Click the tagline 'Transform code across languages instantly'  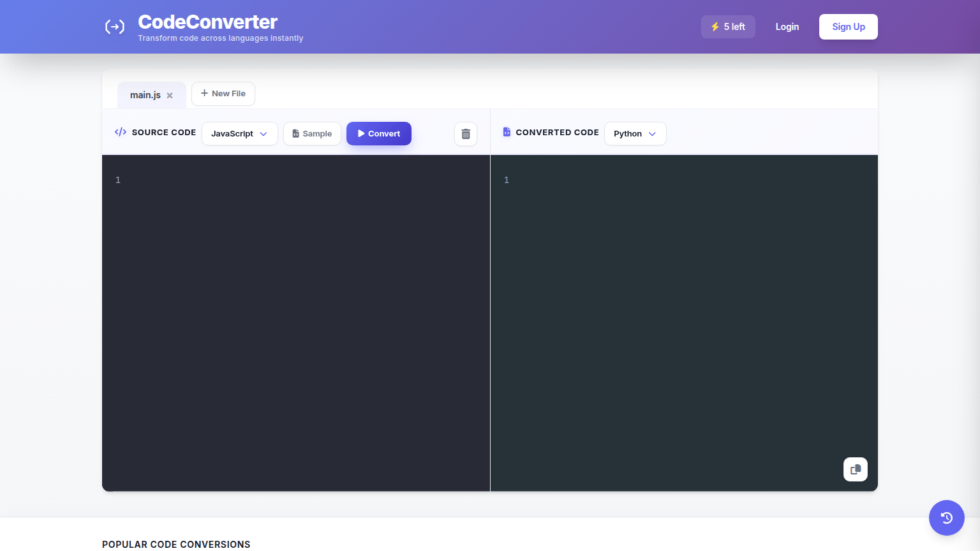(x=221, y=38)
